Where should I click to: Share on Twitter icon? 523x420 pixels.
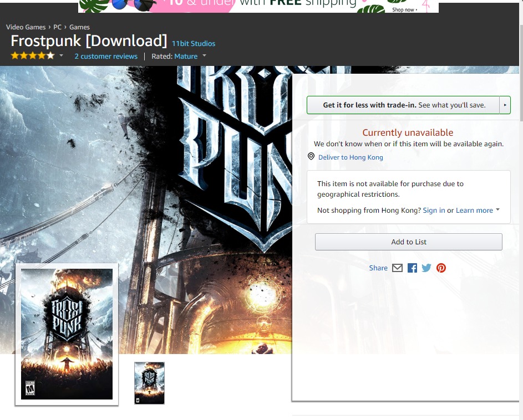click(x=426, y=268)
